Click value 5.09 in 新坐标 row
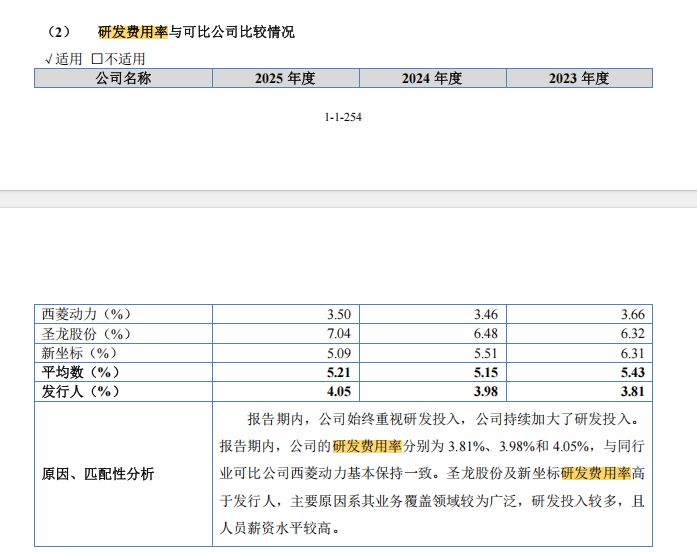This screenshot has height=553, width=697. pos(339,353)
